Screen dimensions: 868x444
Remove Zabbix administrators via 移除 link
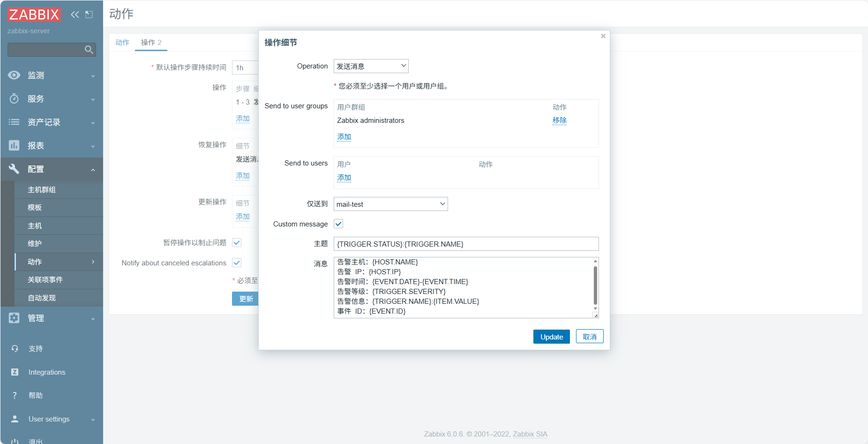click(559, 120)
